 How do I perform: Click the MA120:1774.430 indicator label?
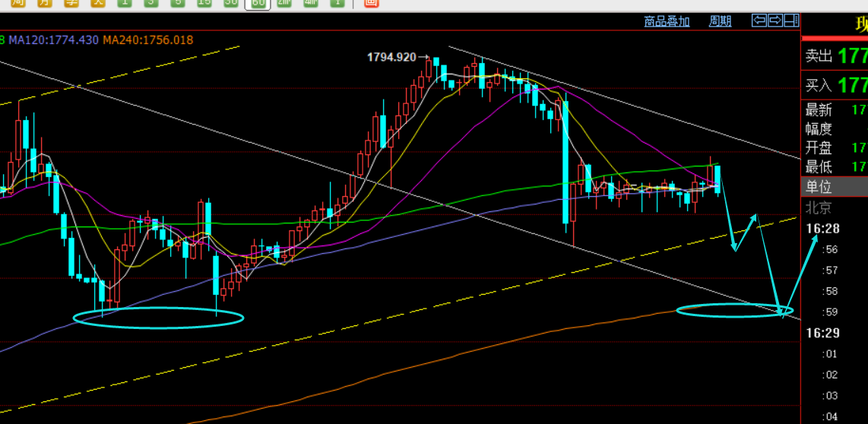pos(54,40)
